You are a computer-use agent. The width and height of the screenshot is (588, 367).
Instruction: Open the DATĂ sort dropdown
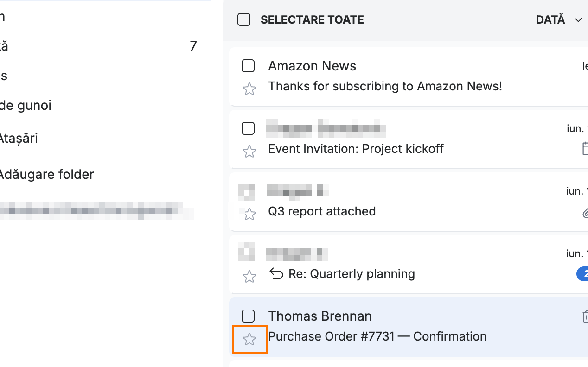tap(559, 20)
